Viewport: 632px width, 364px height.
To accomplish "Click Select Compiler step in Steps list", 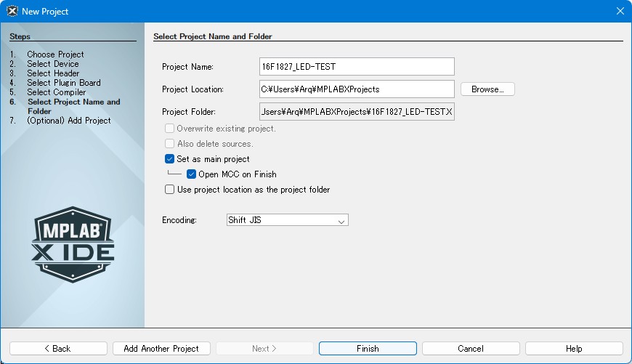I will tap(57, 92).
